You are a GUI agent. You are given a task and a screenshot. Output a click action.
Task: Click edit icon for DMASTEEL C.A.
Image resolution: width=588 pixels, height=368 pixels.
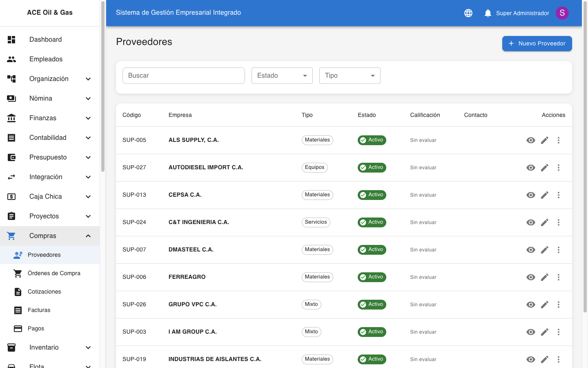(x=545, y=250)
